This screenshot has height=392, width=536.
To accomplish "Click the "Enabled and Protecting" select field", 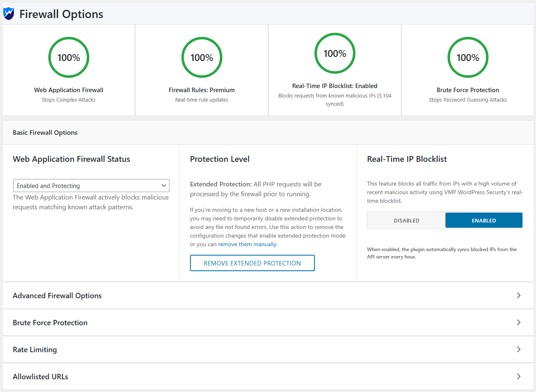I will click(x=91, y=186).
